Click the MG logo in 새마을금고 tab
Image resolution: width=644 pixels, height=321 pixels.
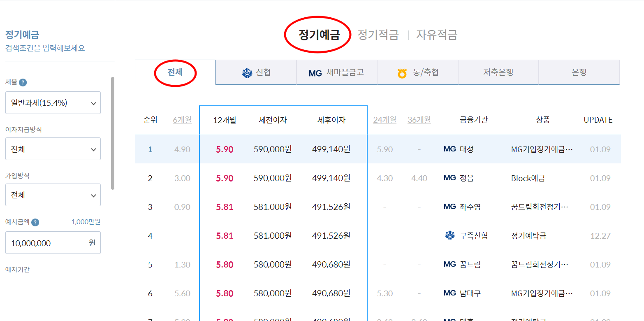[x=315, y=73]
